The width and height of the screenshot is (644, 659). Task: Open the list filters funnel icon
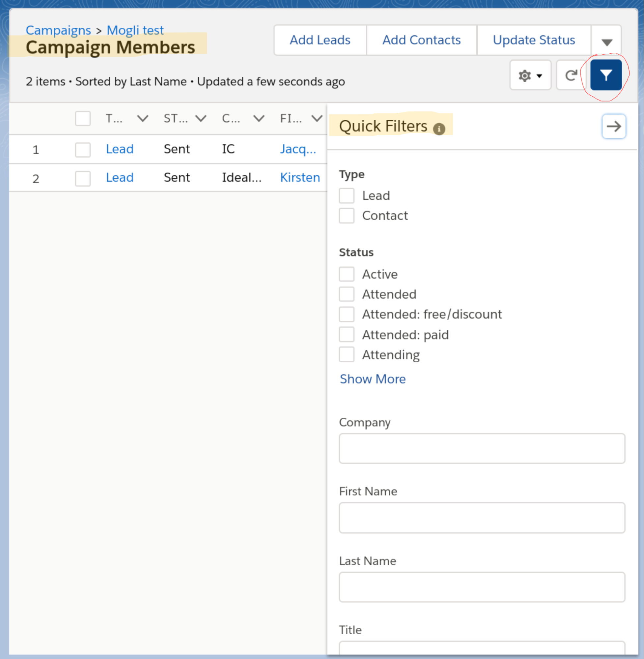(x=606, y=75)
